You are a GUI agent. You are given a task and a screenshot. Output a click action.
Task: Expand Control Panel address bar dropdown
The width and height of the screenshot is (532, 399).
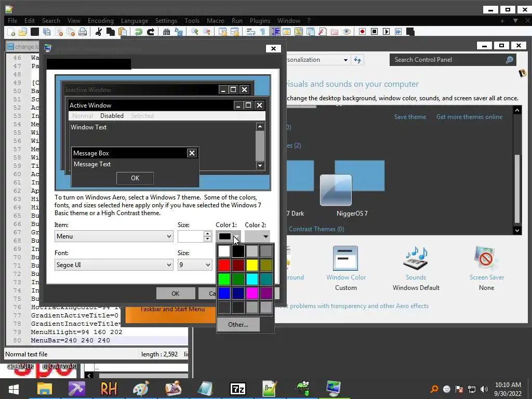click(345, 60)
